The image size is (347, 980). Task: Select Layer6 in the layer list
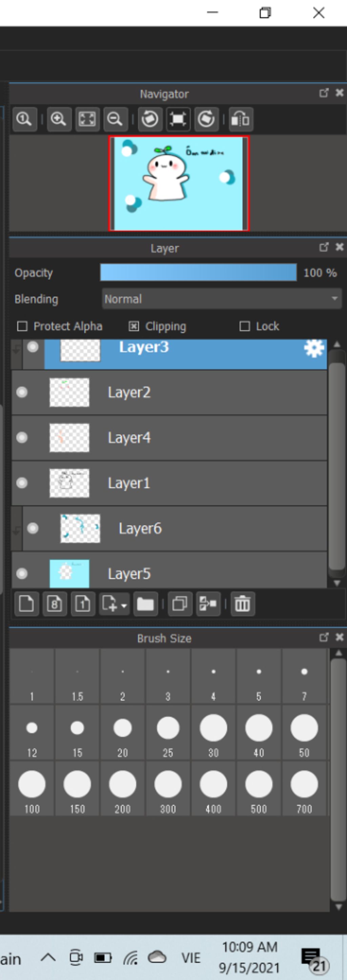point(175,528)
